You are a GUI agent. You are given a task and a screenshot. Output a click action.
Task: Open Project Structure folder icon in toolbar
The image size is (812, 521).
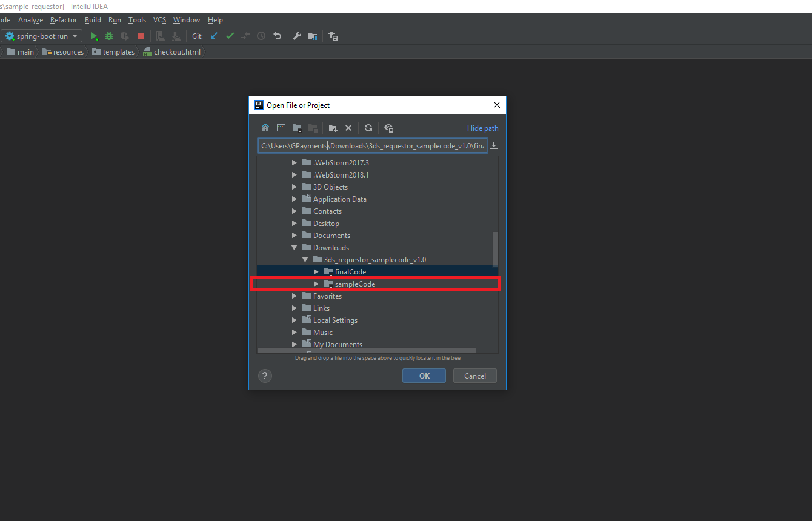pyautogui.click(x=313, y=36)
